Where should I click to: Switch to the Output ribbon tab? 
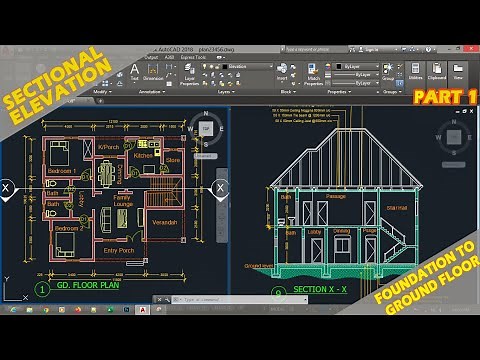coord(152,57)
